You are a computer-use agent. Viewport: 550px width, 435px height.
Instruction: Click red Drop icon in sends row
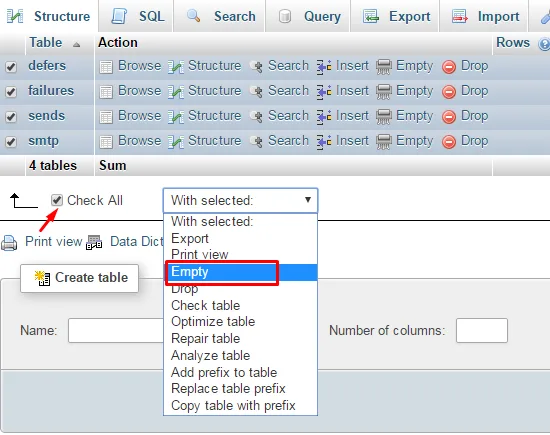[x=449, y=117]
